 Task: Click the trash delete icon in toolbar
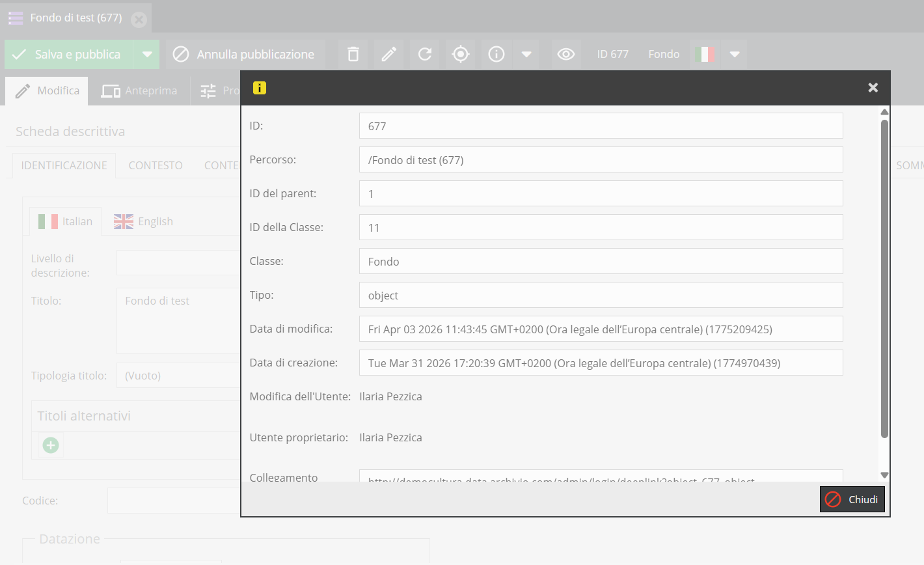[x=353, y=55]
